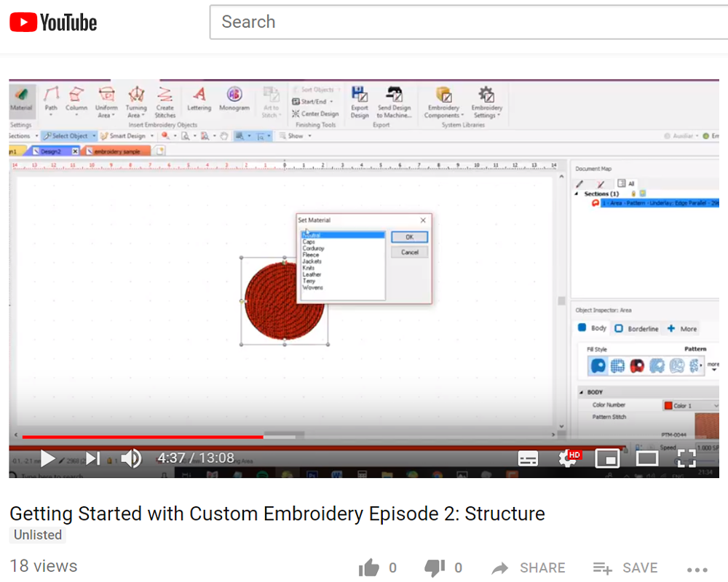Toggle video subtitles captions

click(x=528, y=458)
